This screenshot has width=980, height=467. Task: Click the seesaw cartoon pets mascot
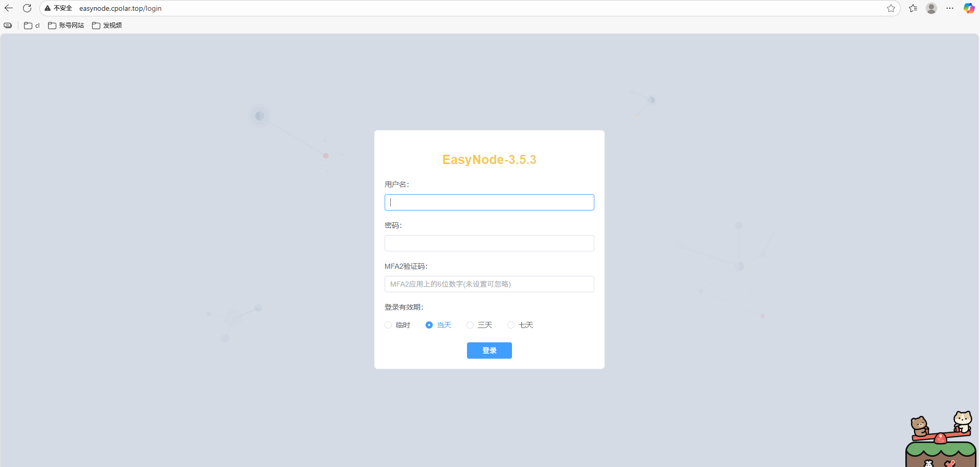(x=941, y=438)
